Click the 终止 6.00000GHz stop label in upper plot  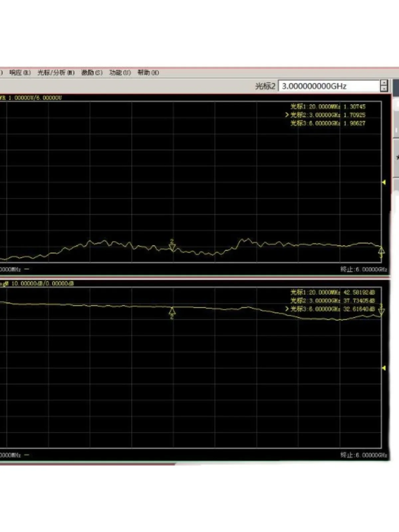click(x=364, y=269)
